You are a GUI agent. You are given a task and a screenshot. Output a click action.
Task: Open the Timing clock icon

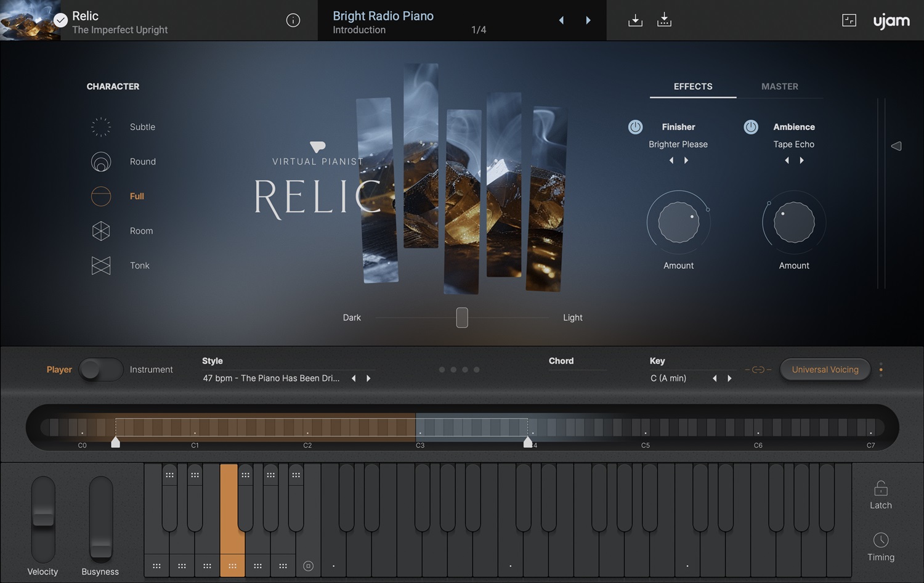click(881, 540)
